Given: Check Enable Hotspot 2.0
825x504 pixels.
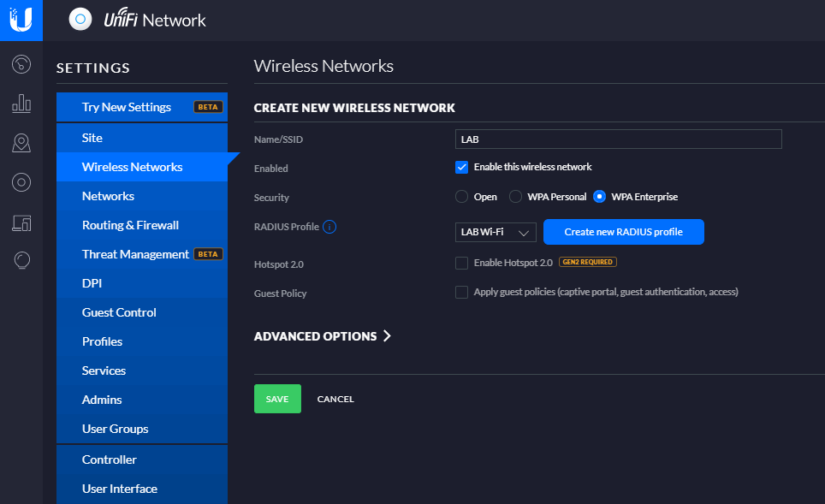Looking at the screenshot, I should (x=461, y=263).
